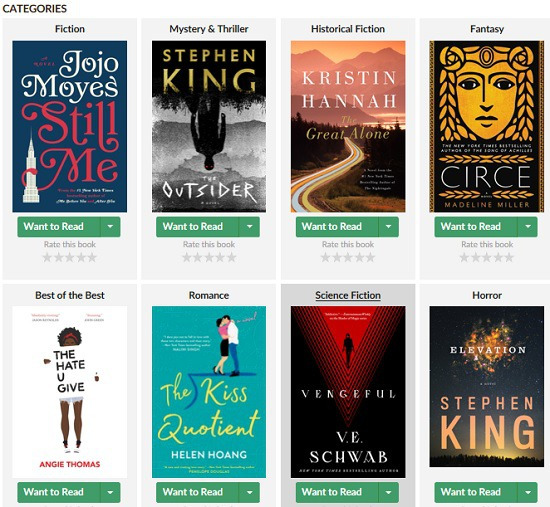Viewport: 550px width, 507px height.
Task: View the Circe book cover
Action: click(487, 126)
